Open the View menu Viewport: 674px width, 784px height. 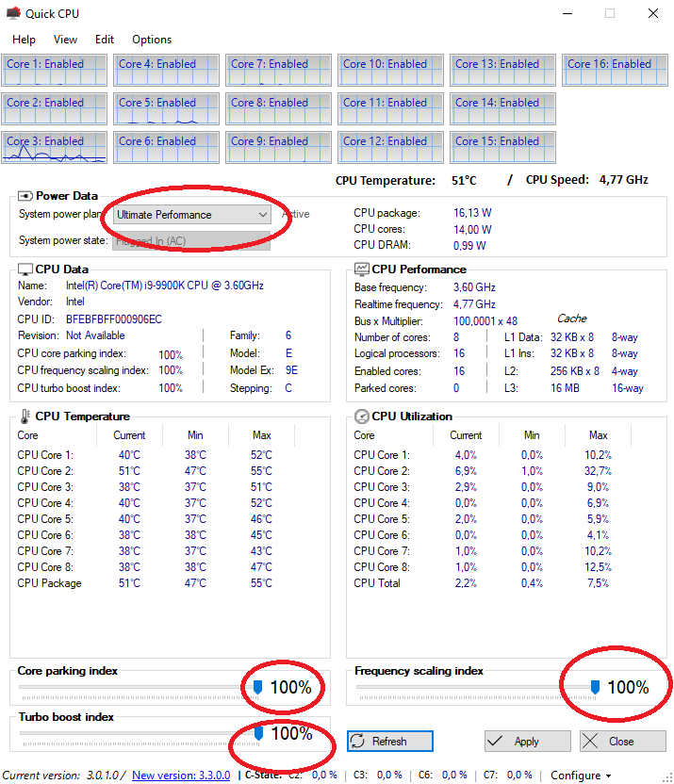(65, 40)
